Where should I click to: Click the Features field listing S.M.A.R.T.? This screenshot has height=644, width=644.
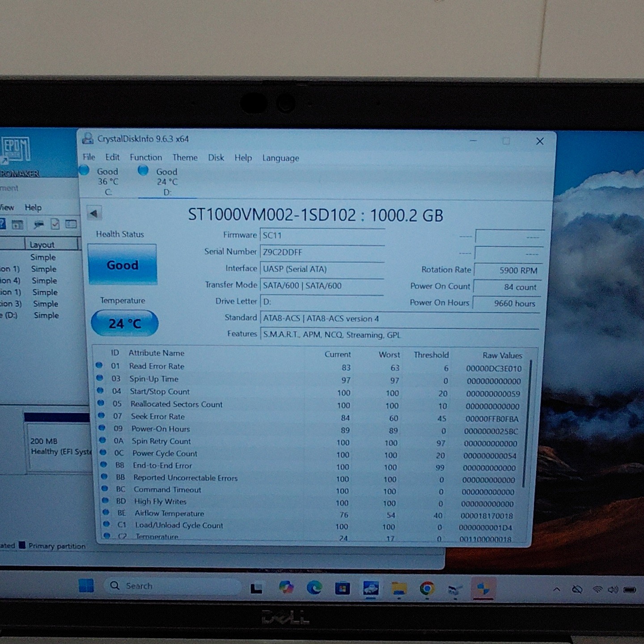tap(400, 335)
